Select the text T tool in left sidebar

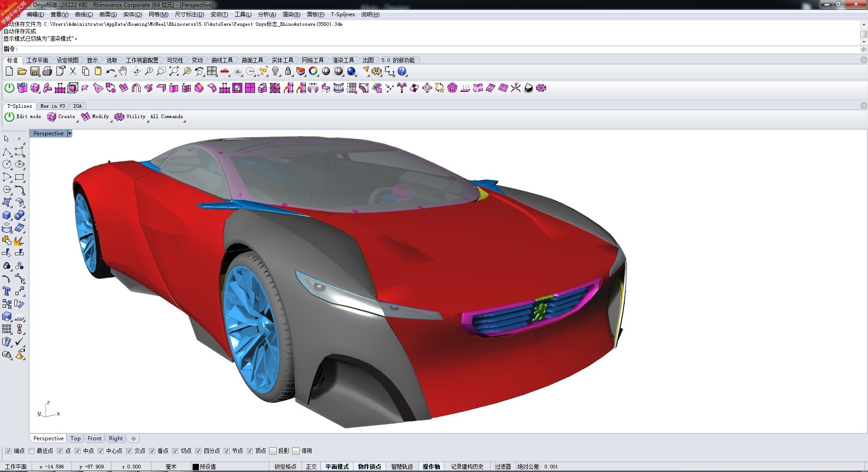coord(7,291)
